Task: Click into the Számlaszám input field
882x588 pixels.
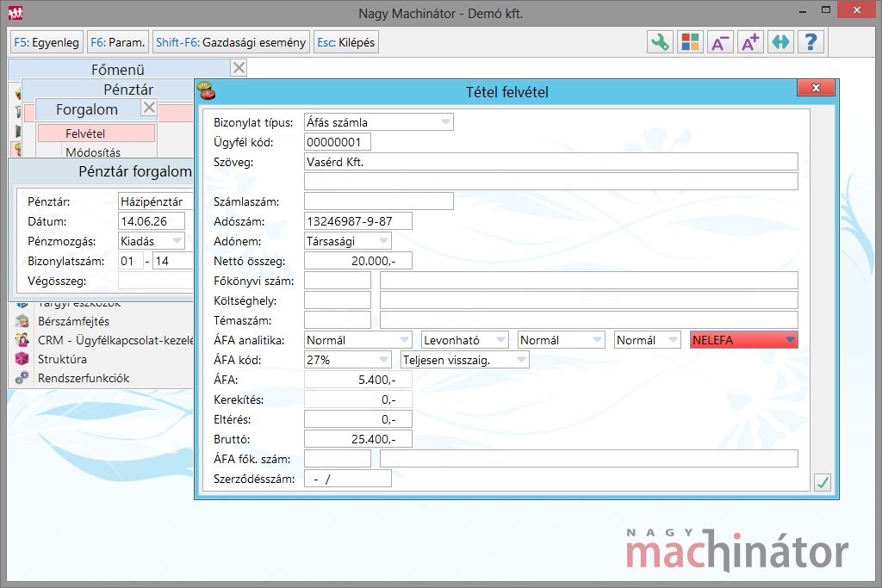Action: tap(379, 201)
